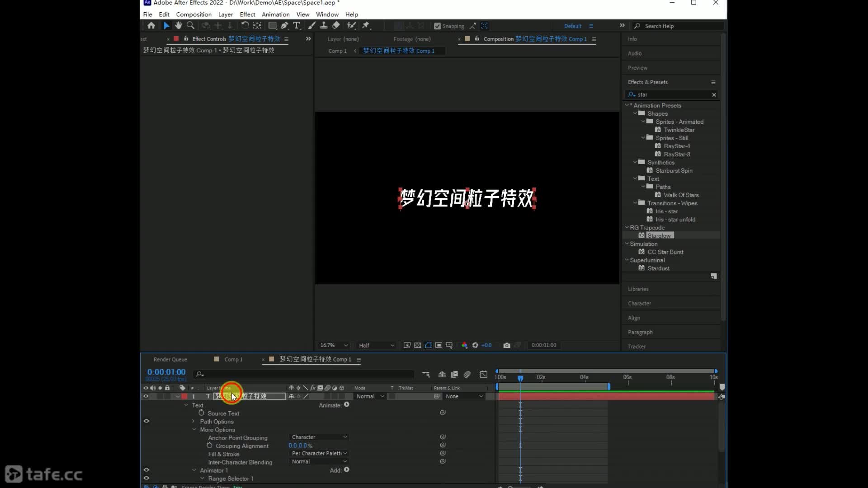The height and width of the screenshot is (488, 868).
Task: Click the Add button for Animator 1
Action: [x=347, y=470]
